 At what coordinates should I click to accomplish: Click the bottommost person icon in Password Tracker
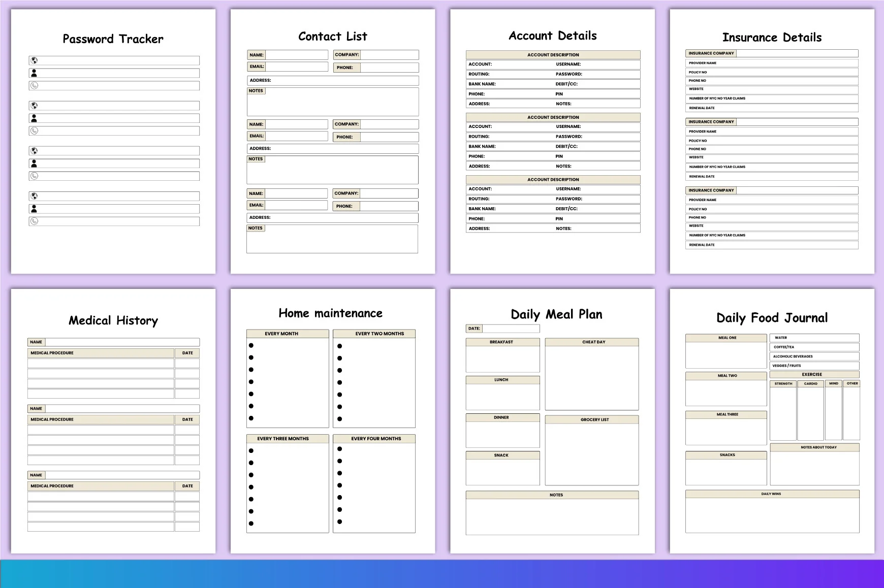(x=34, y=209)
